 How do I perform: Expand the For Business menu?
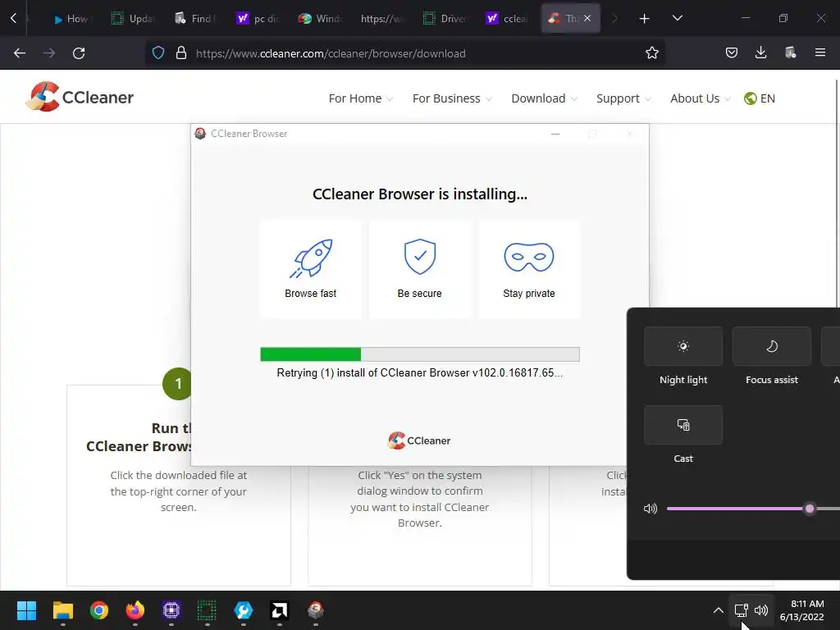452,98
